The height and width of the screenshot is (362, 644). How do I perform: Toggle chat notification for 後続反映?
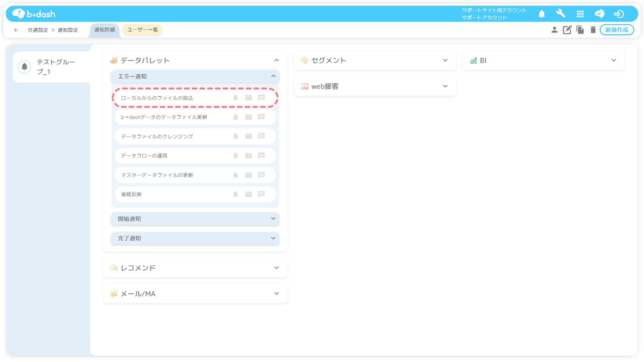coord(261,194)
